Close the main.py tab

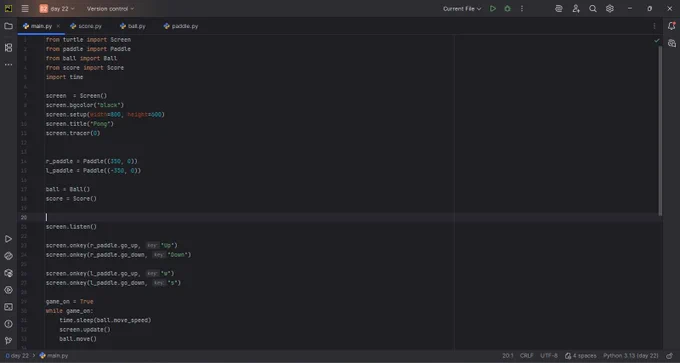[58, 26]
